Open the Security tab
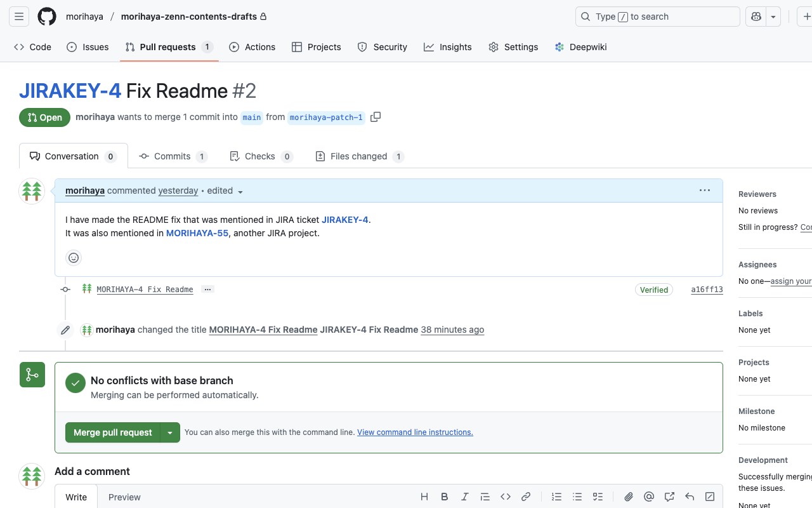812x508 pixels. pos(383,47)
